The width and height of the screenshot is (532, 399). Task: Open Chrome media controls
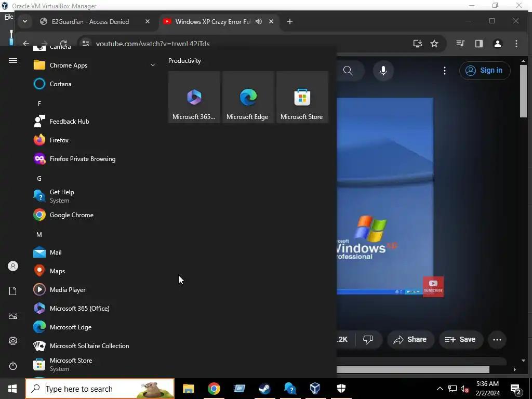coord(460,44)
